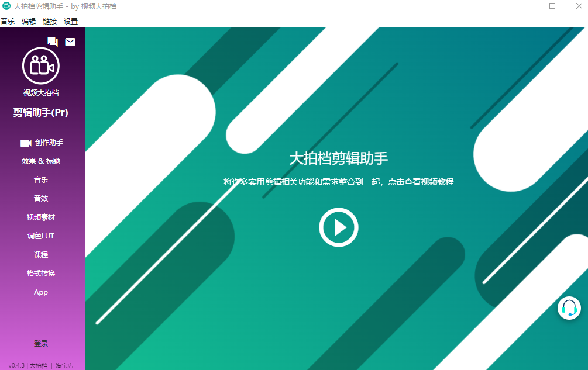Click the 登录 login button
Image resolution: width=588 pixels, height=370 pixels.
(x=41, y=344)
